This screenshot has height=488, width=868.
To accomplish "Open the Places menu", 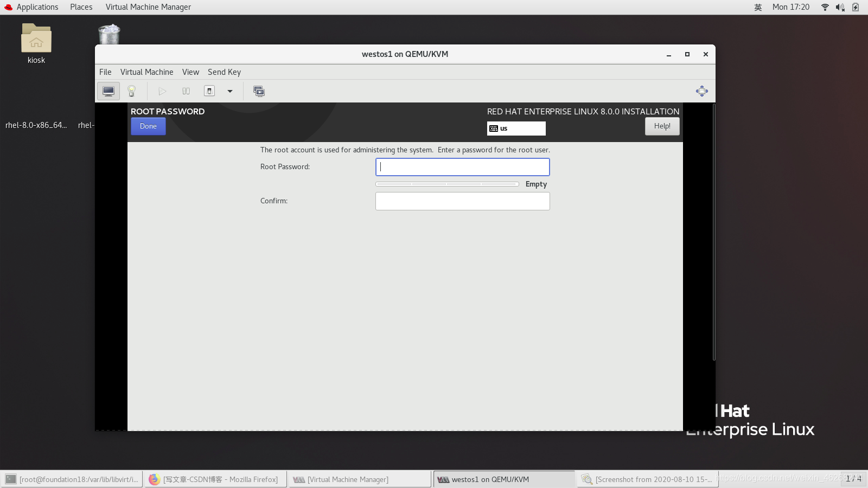I will [81, 7].
